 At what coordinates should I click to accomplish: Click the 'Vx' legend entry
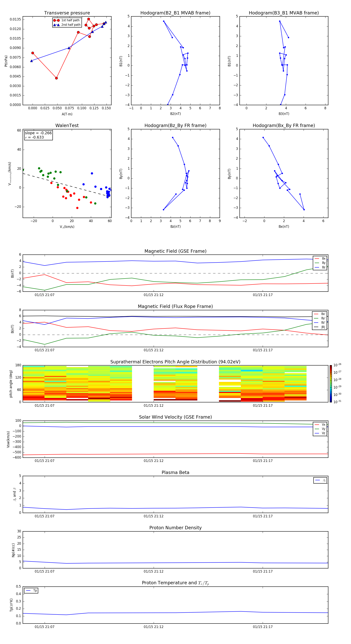click(320, 425)
